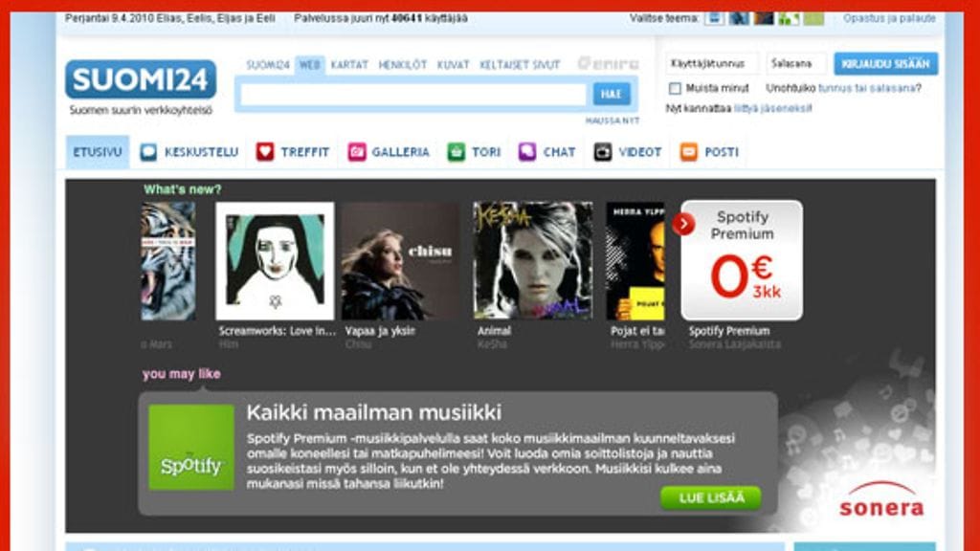Select the Etusivu tab
Viewport: 980px width, 551px height.
[x=98, y=152]
